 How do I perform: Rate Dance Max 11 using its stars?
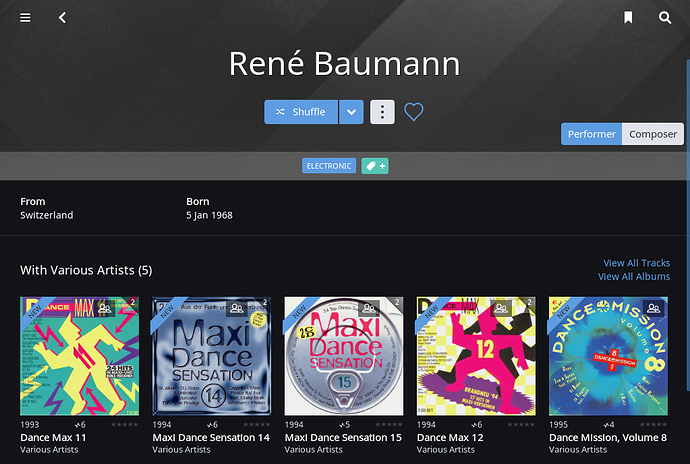[125, 424]
